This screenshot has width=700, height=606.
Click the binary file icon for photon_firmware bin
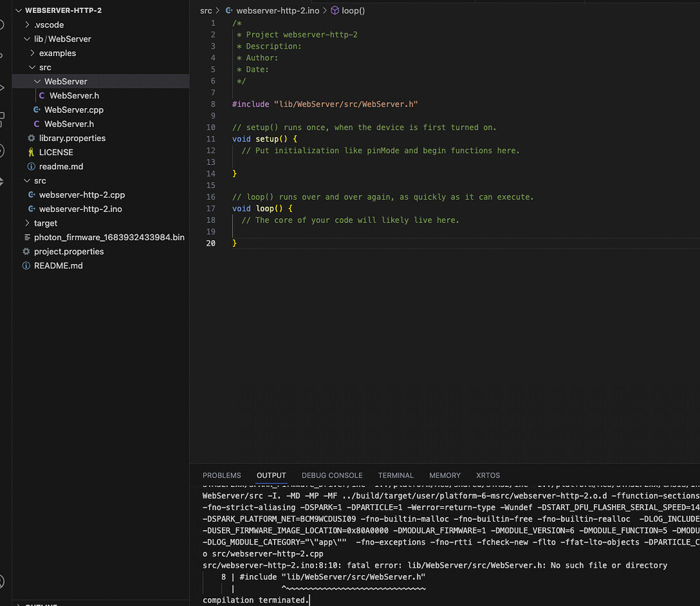pos(27,237)
